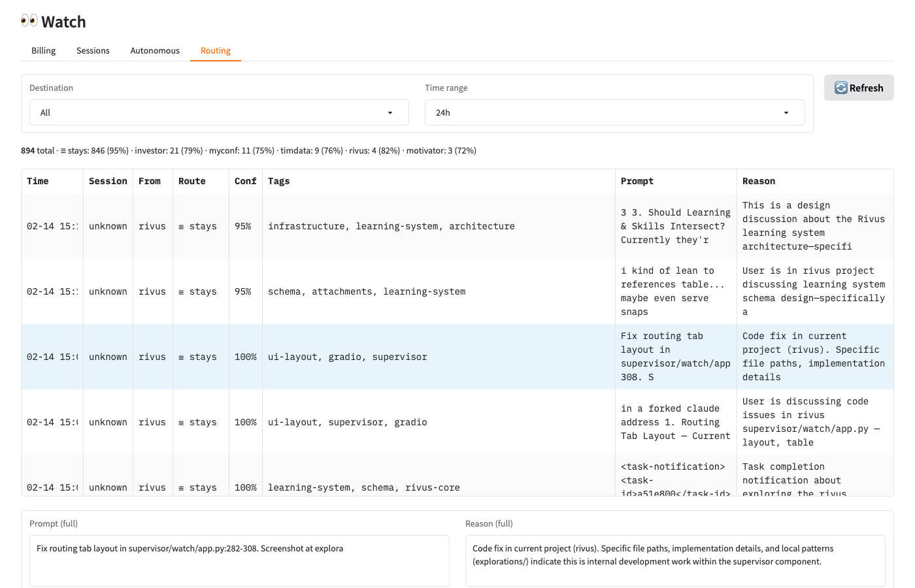Go to the Autonomous tab
915x588 pixels.
[x=155, y=50]
